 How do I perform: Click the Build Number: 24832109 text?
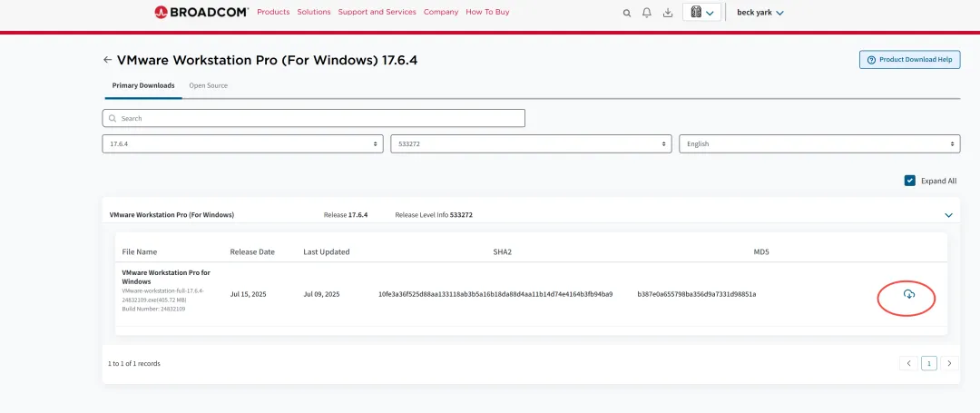click(153, 310)
